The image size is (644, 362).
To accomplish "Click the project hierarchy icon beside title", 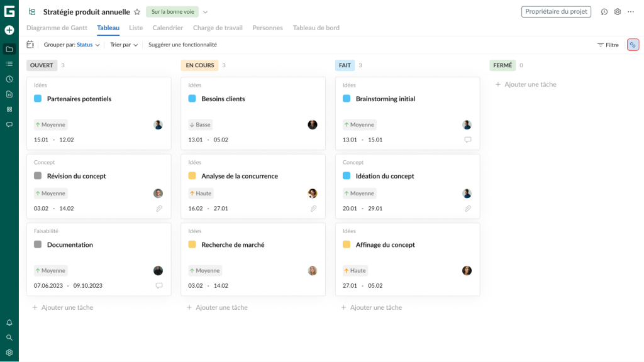I will tap(31, 12).
